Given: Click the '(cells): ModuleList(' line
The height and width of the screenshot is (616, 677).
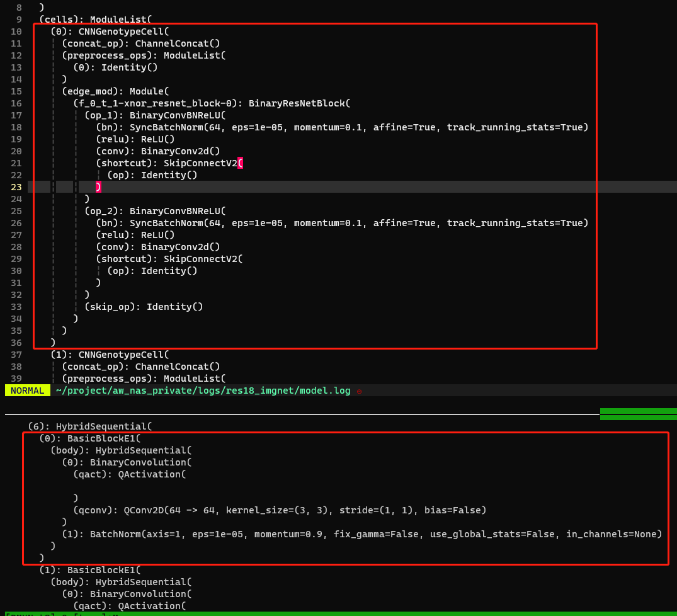Looking at the screenshot, I should (x=96, y=20).
